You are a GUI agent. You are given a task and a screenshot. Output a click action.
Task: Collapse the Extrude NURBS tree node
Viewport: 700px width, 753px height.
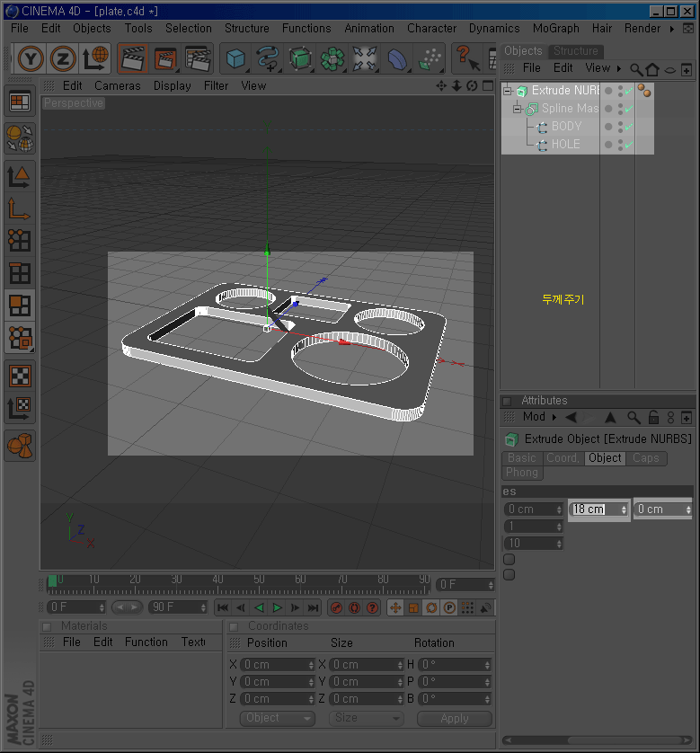pyautogui.click(x=508, y=91)
